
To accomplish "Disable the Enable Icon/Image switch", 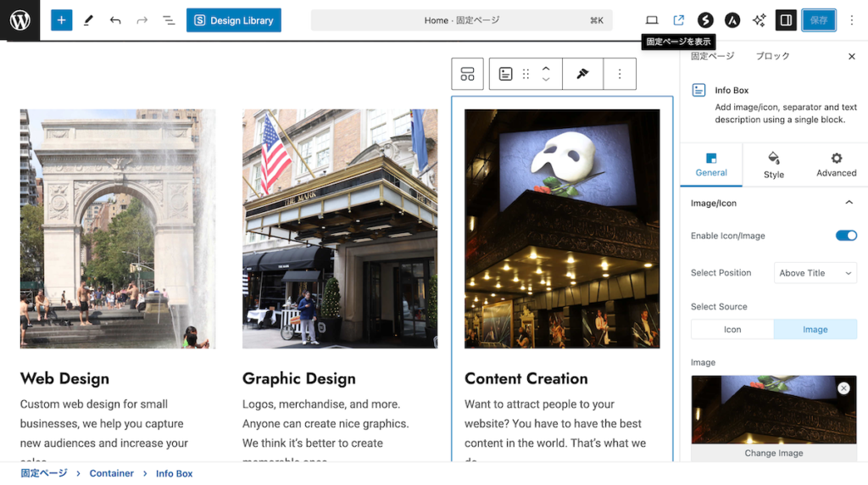I will (846, 236).
